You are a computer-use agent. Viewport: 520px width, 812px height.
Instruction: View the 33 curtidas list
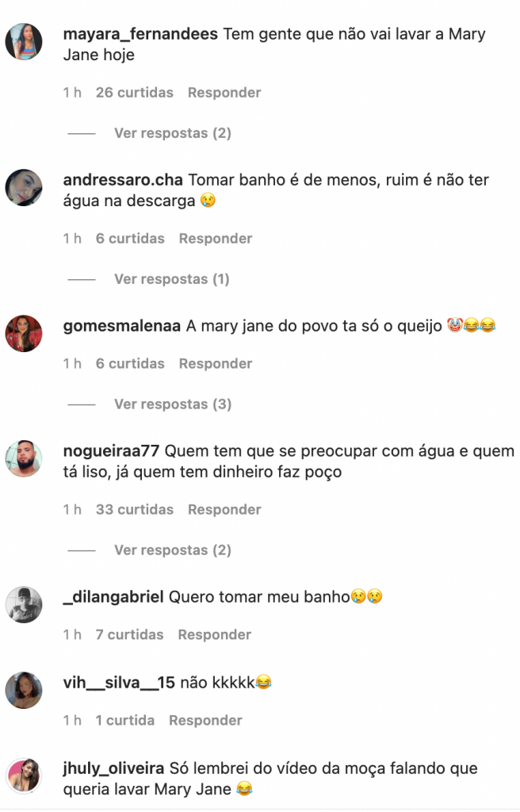pos(135,510)
